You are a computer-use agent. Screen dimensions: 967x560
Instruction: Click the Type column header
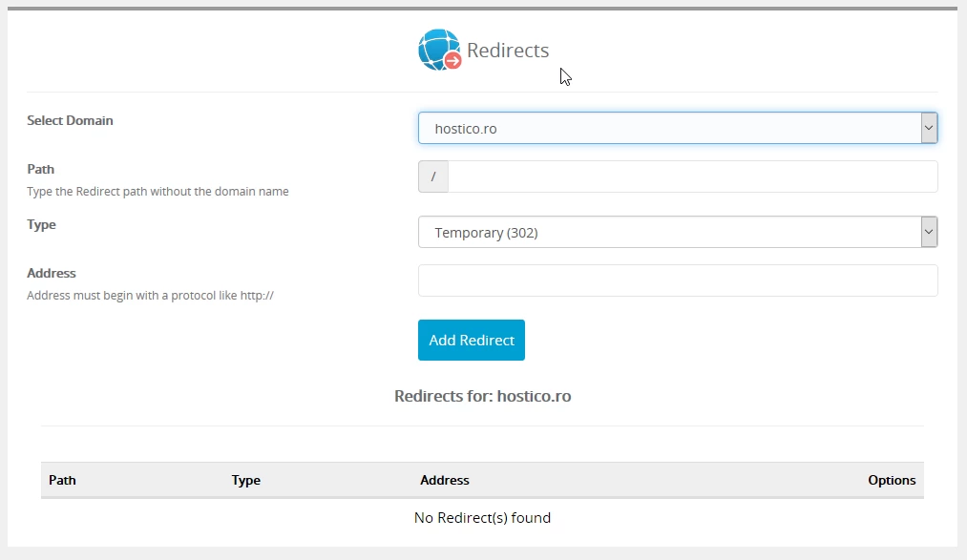[245, 480]
